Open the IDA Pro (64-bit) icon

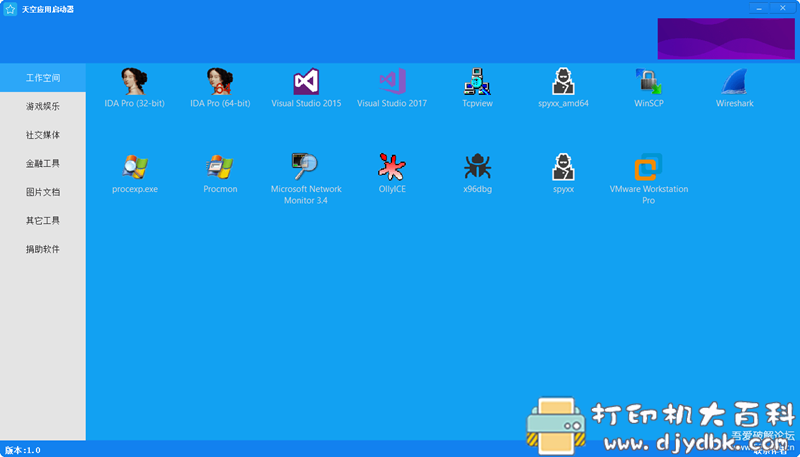(x=220, y=82)
